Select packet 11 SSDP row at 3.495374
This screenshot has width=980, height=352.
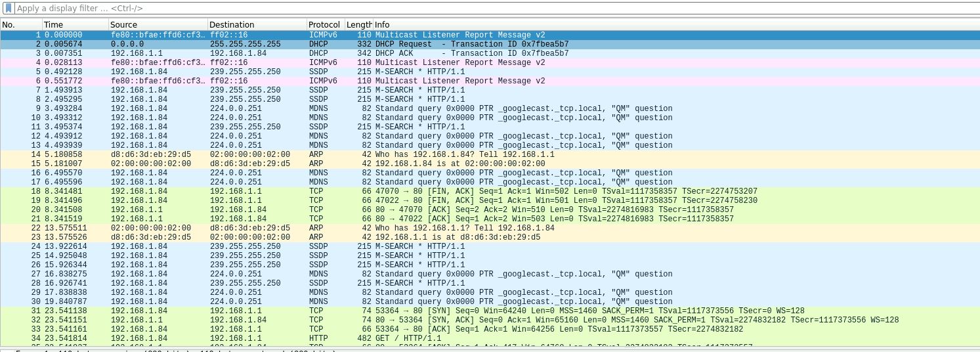[x=490, y=127]
